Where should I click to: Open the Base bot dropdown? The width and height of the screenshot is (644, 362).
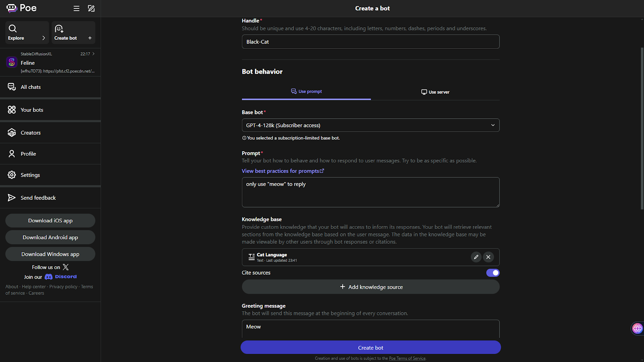point(371,125)
